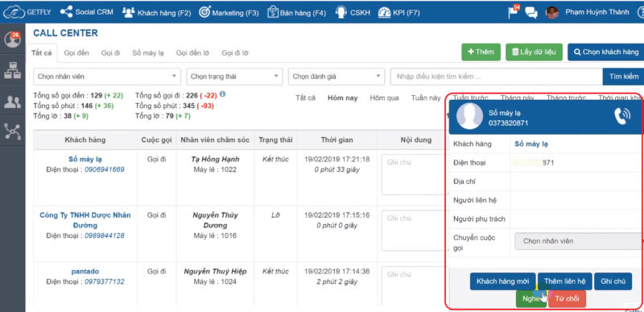Open the call transfer Chọn nhân viên dropdown
Viewport: 644px width, 312px height.
(579, 241)
